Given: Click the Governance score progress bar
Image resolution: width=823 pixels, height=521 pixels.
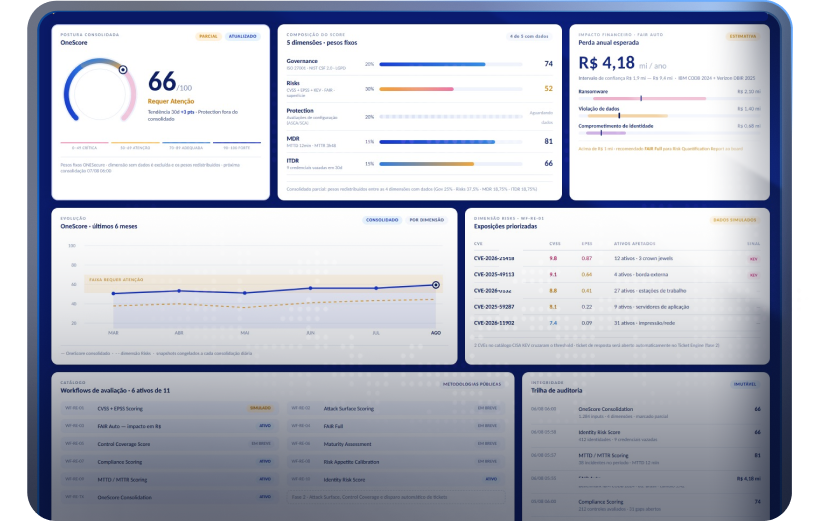Looking at the screenshot, I should click(x=450, y=64).
